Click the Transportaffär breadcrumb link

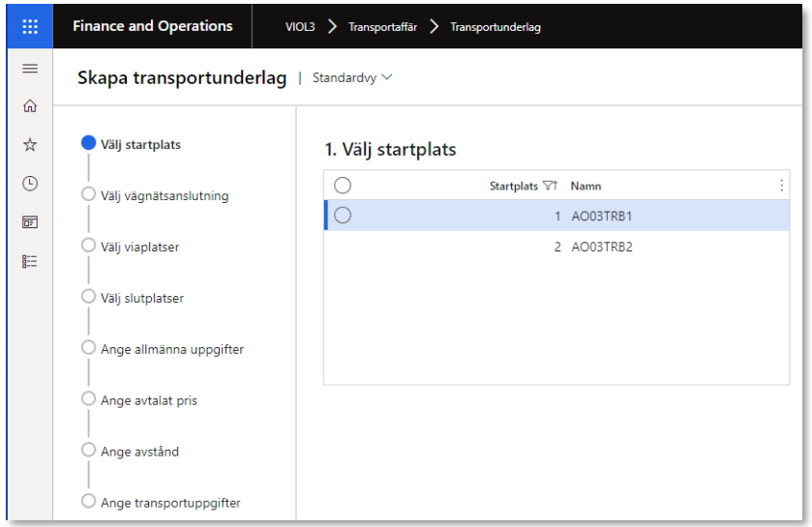pyautogui.click(x=381, y=27)
